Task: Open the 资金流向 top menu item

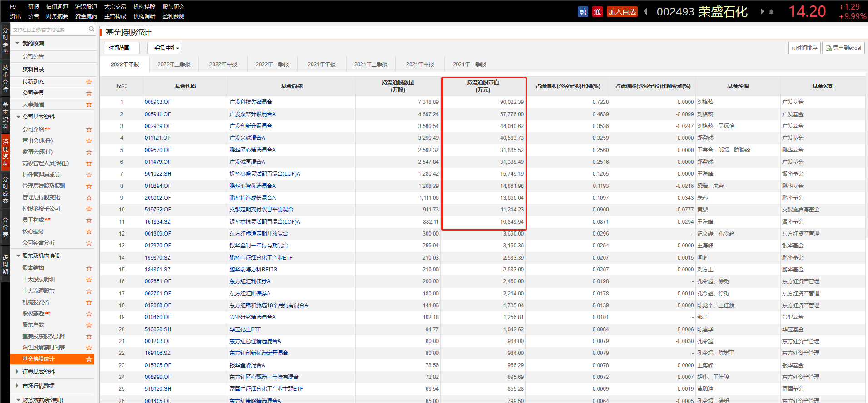Action: [86, 16]
